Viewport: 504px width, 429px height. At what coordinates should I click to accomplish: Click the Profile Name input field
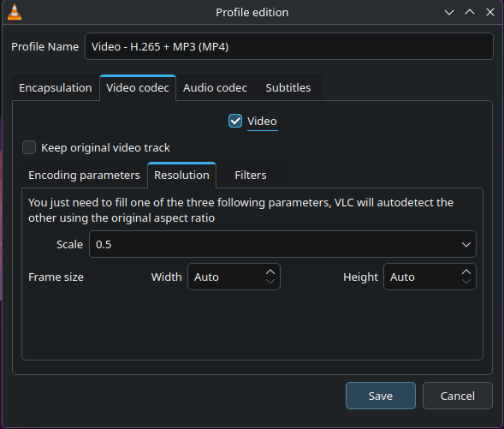pos(289,46)
